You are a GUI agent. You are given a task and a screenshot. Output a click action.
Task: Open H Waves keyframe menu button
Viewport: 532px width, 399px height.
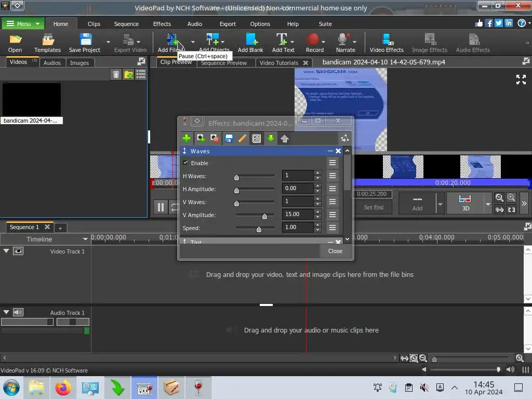tap(332, 176)
